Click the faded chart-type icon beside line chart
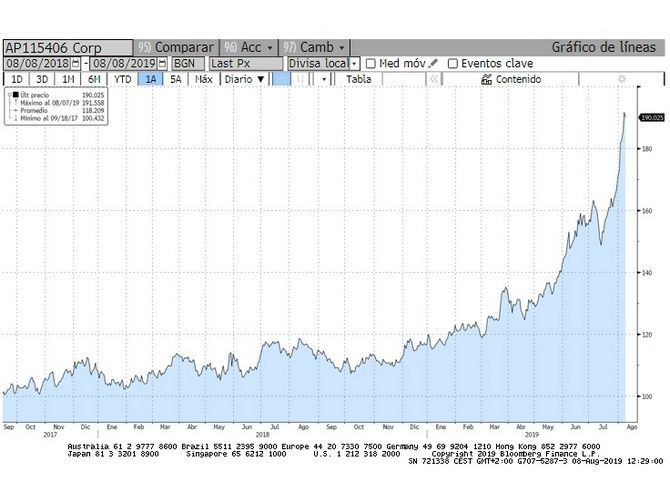 pos(302,79)
